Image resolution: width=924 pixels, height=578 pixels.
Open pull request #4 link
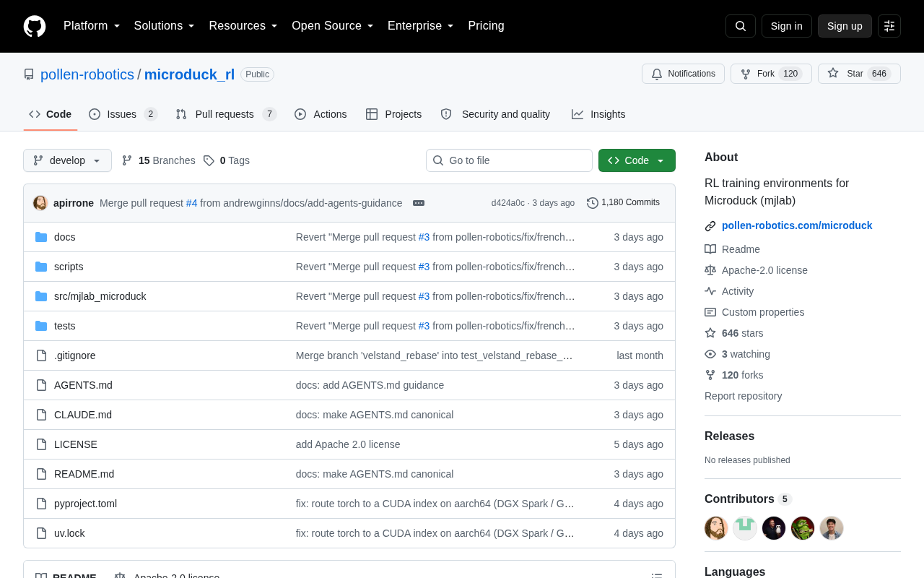pyautogui.click(x=191, y=203)
